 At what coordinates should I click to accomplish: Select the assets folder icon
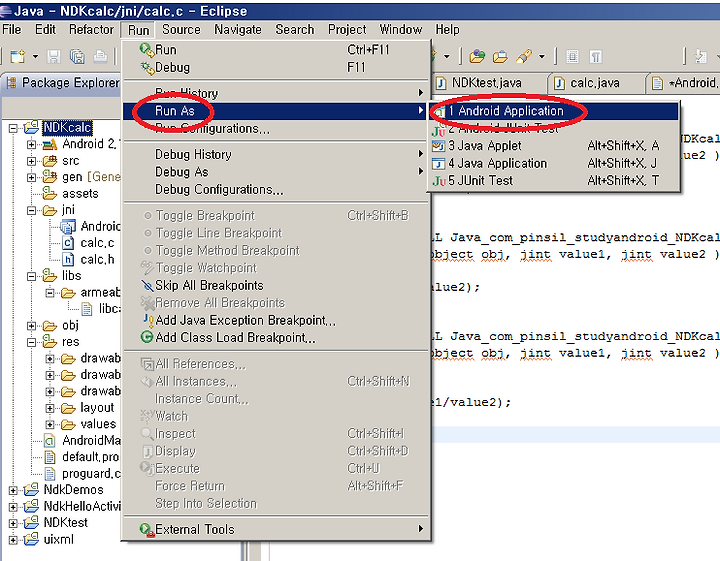[x=50, y=193]
